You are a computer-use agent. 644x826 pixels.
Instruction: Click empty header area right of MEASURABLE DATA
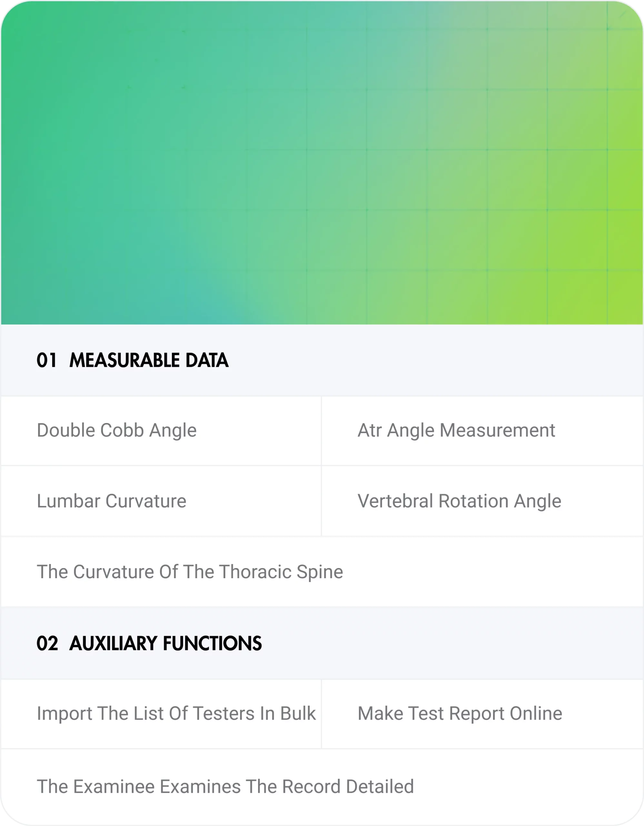point(435,360)
